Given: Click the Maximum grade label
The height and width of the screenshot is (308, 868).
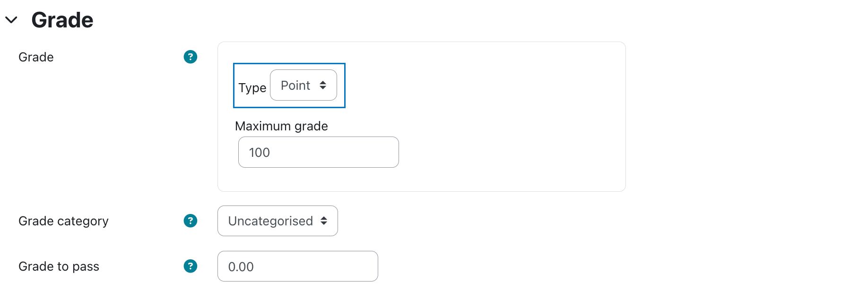Looking at the screenshot, I should 281,126.
